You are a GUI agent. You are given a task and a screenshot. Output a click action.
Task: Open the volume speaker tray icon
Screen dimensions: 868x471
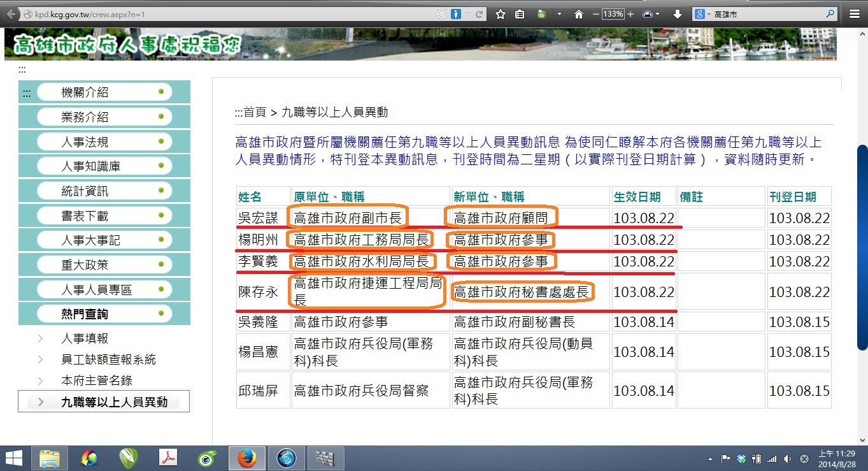[788, 458]
